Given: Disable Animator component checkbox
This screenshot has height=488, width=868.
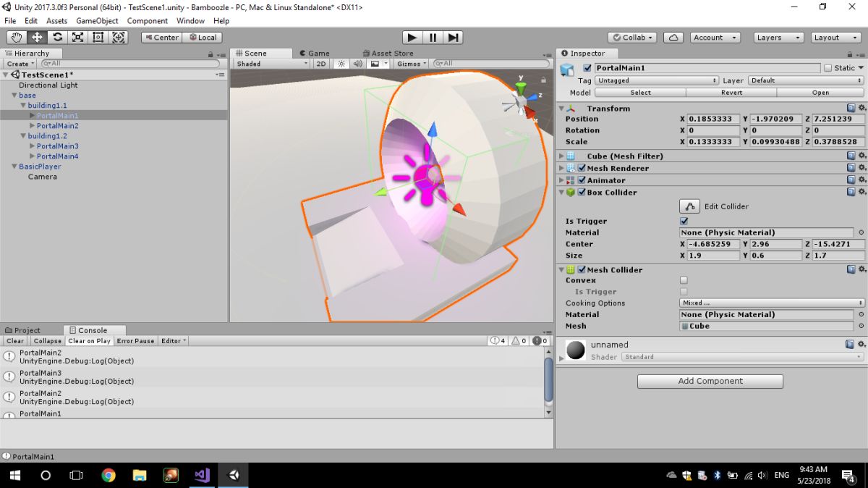Looking at the screenshot, I should point(582,180).
